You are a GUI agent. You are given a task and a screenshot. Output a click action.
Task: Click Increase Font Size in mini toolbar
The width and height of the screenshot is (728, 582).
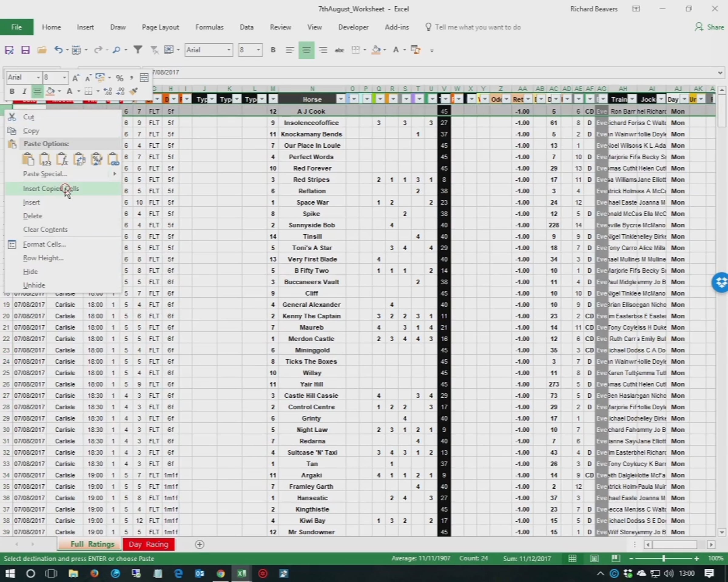click(76, 78)
